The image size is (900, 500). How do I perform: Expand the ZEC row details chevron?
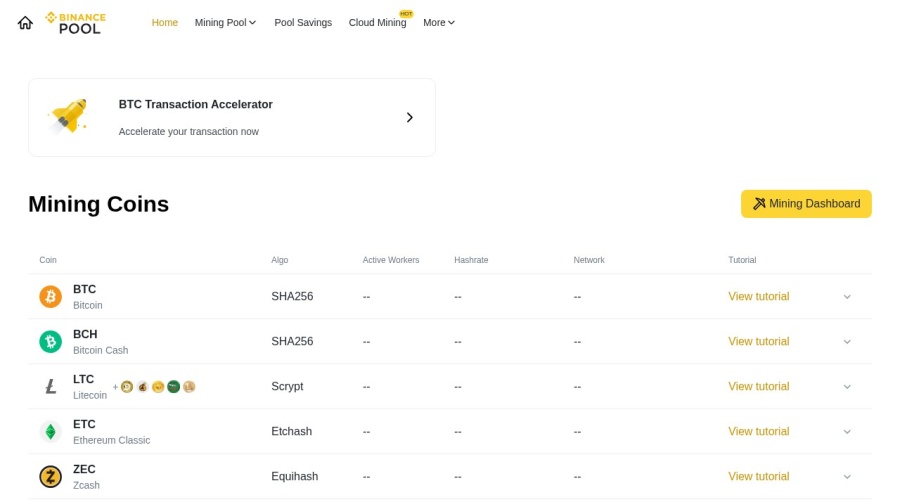coord(847,476)
